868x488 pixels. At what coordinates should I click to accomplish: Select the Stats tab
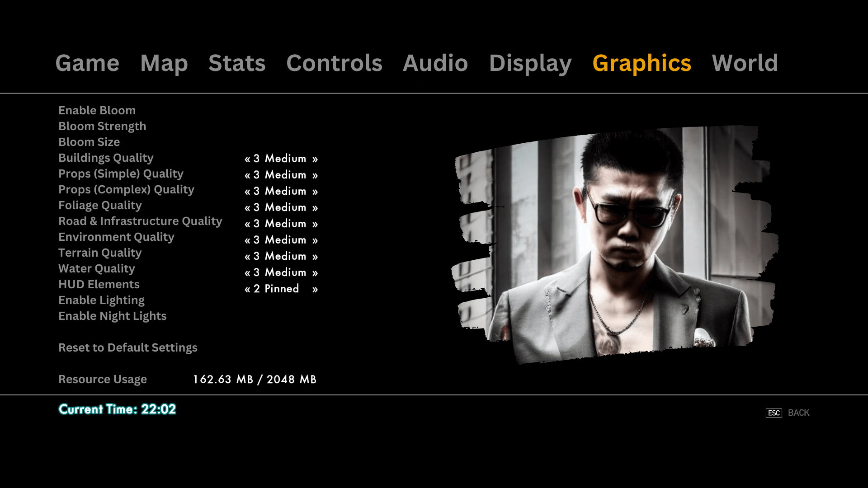coord(237,63)
